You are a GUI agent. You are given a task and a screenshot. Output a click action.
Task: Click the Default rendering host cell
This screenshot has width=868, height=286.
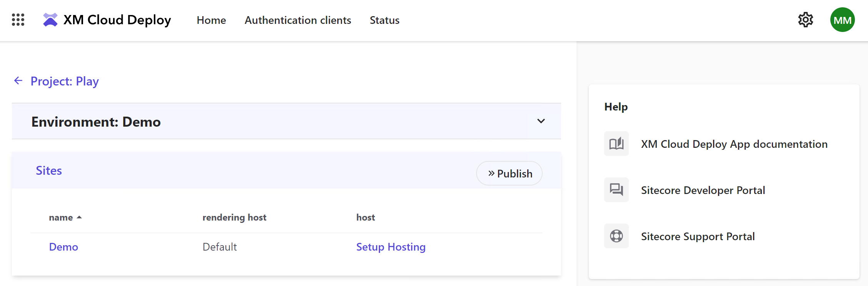click(220, 247)
